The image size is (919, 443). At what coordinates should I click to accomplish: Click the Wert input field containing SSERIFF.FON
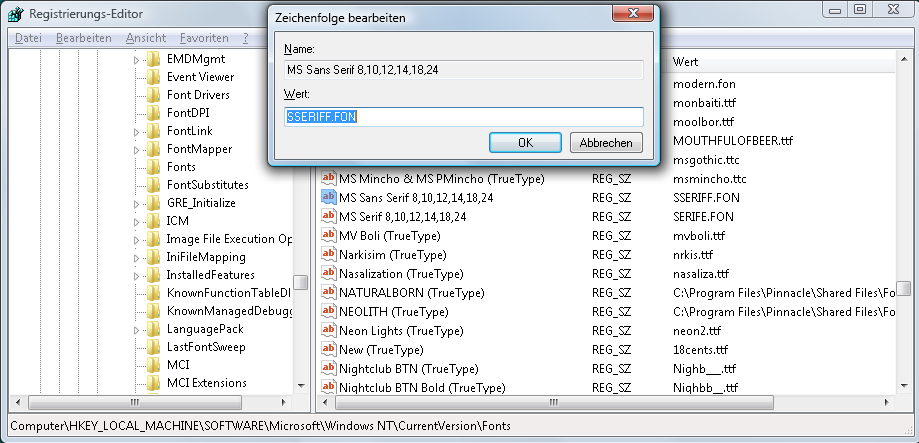463,117
